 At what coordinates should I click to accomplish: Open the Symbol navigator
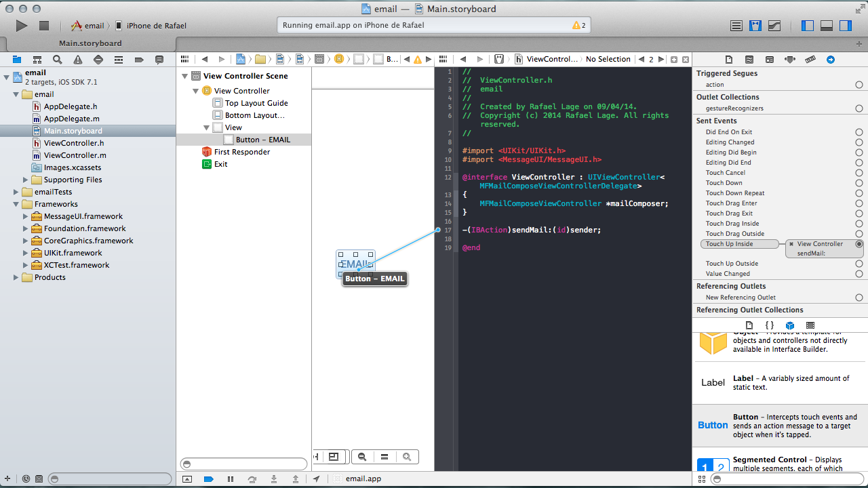(37, 60)
